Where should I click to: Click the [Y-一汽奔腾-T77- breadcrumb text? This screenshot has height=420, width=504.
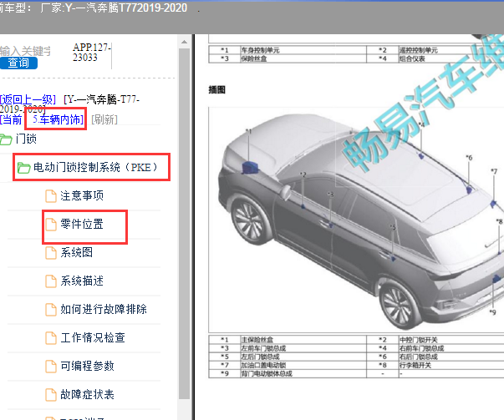pos(102,99)
